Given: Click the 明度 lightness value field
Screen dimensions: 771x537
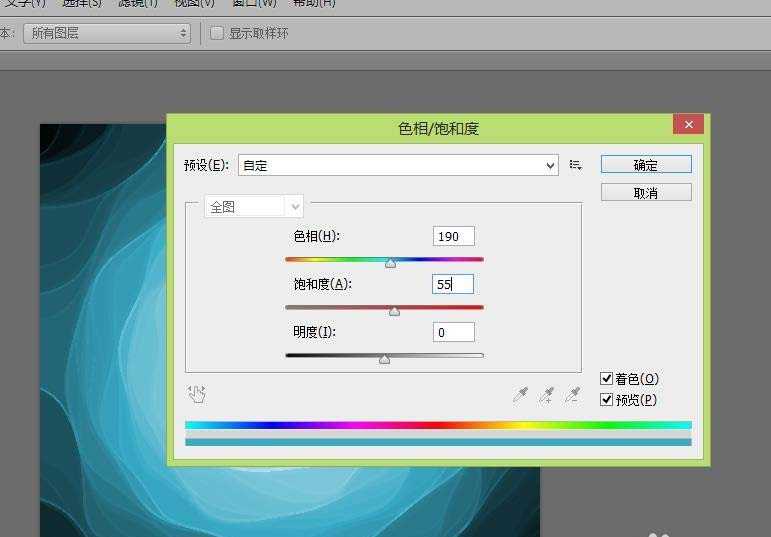Looking at the screenshot, I should pyautogui.click(x=454, y=332).
